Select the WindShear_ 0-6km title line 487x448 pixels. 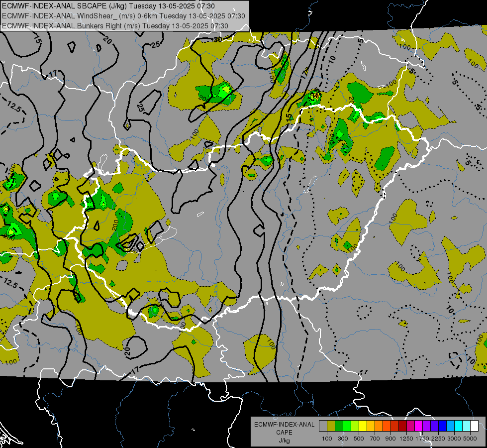point(123,16)
